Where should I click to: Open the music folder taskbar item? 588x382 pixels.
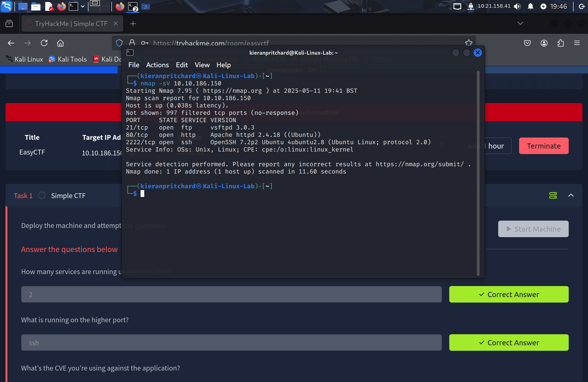[146, 7]
